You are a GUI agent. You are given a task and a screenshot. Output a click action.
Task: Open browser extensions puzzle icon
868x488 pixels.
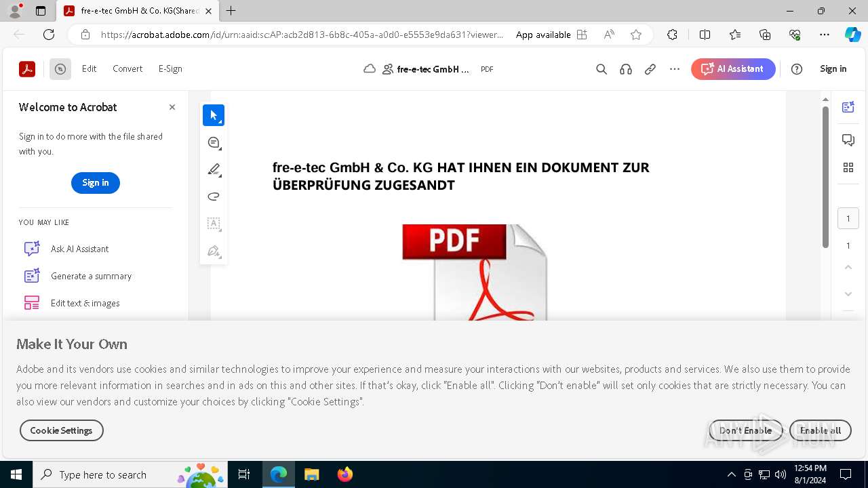pos(672,35)
